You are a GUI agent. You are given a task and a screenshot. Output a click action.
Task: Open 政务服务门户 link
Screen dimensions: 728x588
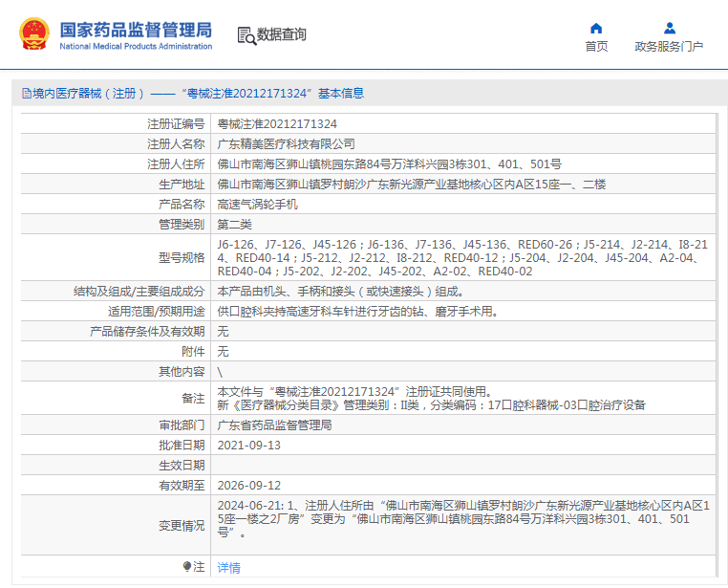click(669, 47)
